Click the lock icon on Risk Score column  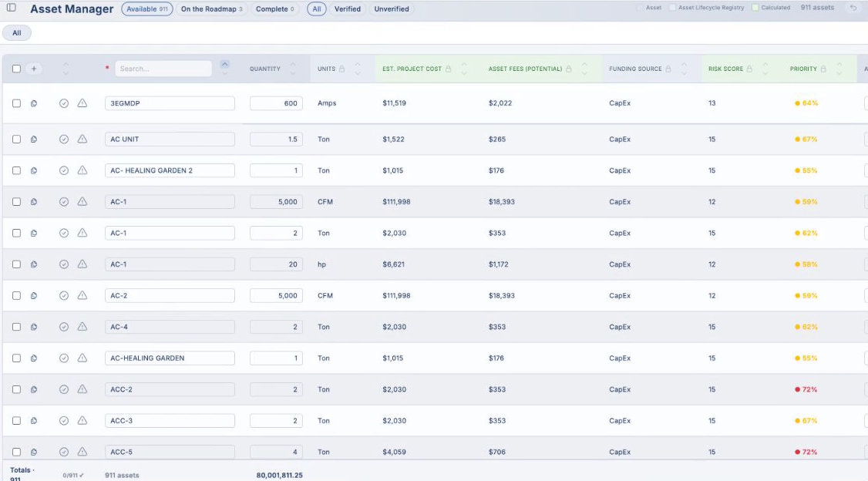pyautogui.click(x=749, y=69)
